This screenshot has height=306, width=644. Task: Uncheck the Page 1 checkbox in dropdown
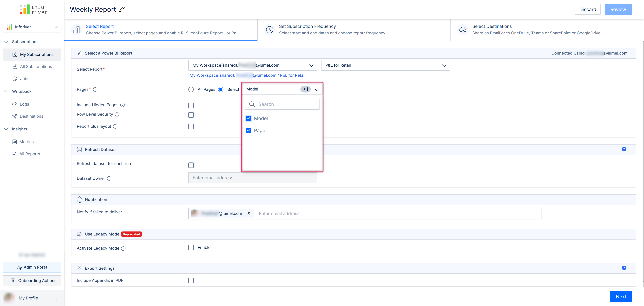coord(249,130)
